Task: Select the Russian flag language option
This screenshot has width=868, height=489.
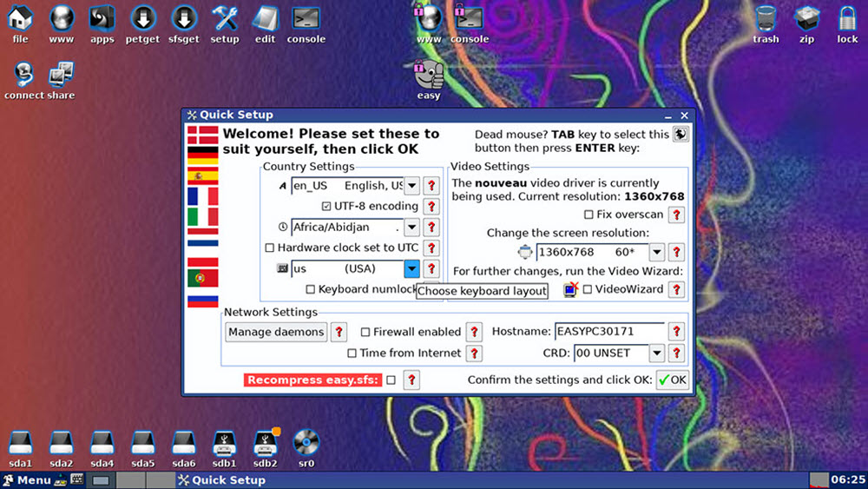Action: [x=202, y=301]
